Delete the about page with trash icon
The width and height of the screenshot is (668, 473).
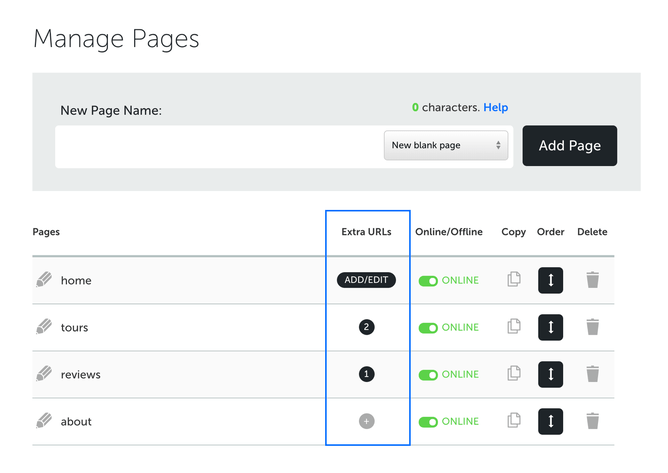point(592,421)
